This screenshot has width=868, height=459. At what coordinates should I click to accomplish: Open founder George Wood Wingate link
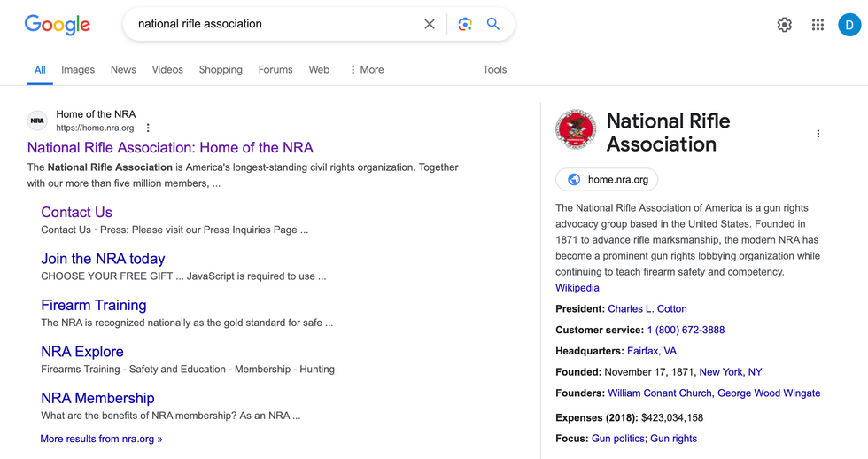tap(769, 393)
